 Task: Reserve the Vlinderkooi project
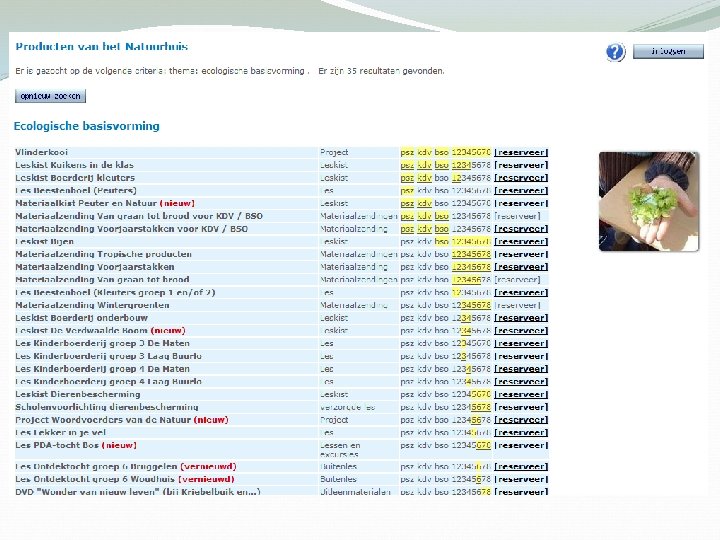pos(521,152)
